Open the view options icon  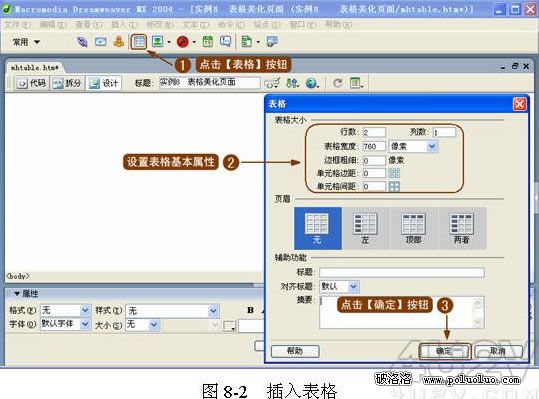(x=356, y=83)
